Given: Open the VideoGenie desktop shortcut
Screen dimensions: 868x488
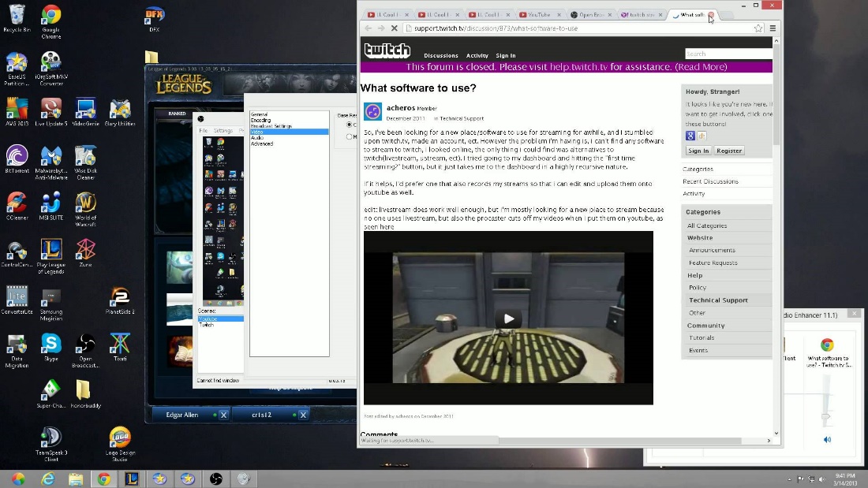Looking at the screenshot, I should [x=85, y=112].
